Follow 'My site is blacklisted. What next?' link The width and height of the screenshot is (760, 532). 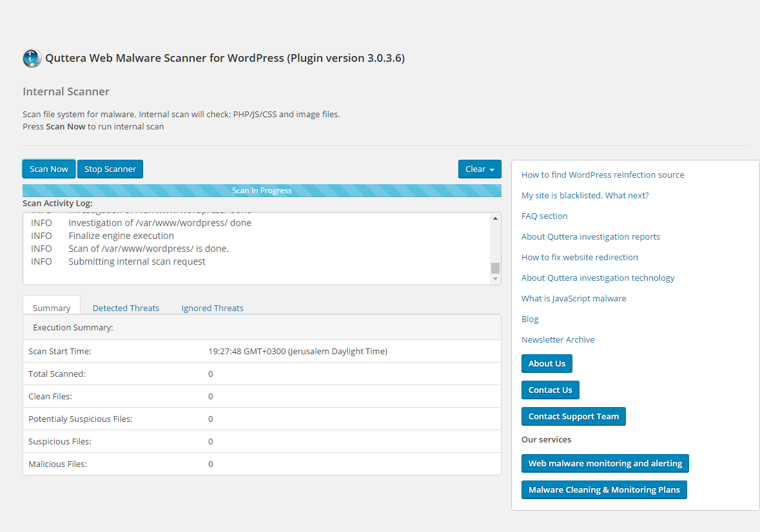585,195
